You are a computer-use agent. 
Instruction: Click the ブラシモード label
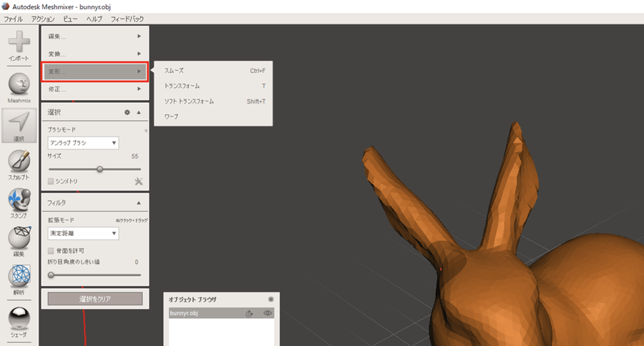point(62,129)
